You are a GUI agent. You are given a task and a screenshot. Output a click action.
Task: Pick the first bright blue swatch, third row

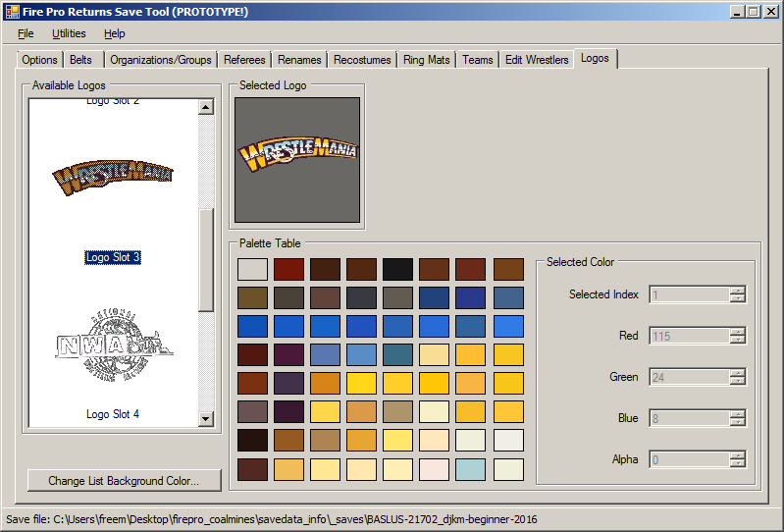pyautogui.click(x=252, y=326)
